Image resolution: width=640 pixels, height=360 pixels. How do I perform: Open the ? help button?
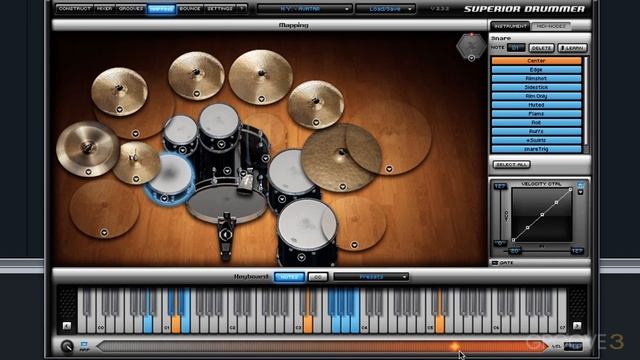tap(242, 9)
